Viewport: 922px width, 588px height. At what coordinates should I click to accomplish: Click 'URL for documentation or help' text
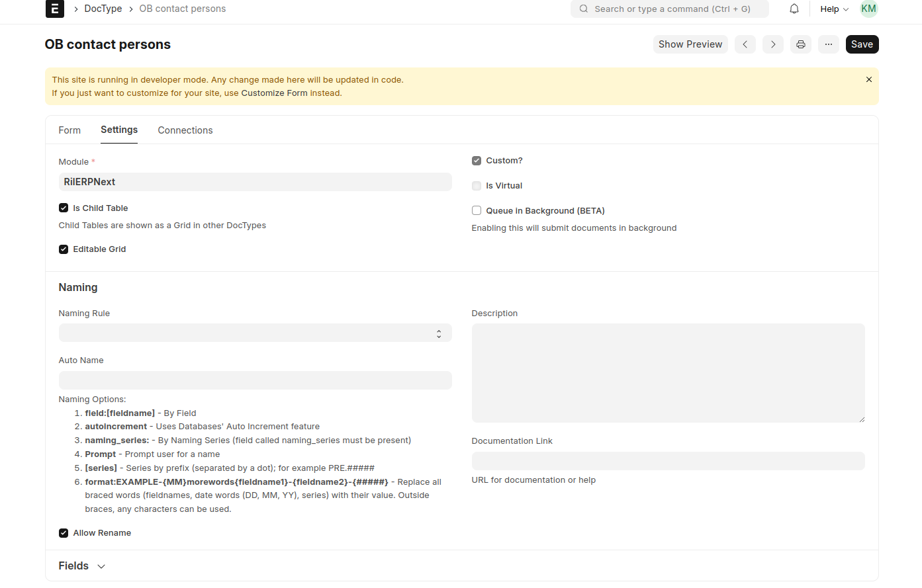tap(533, 480)
